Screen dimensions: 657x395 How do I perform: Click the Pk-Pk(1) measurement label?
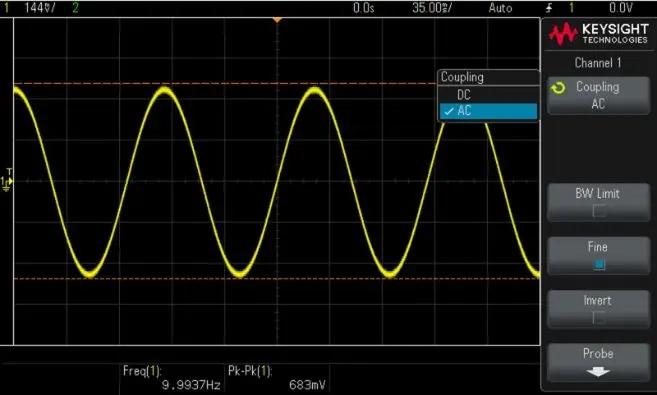pos(250,371)
